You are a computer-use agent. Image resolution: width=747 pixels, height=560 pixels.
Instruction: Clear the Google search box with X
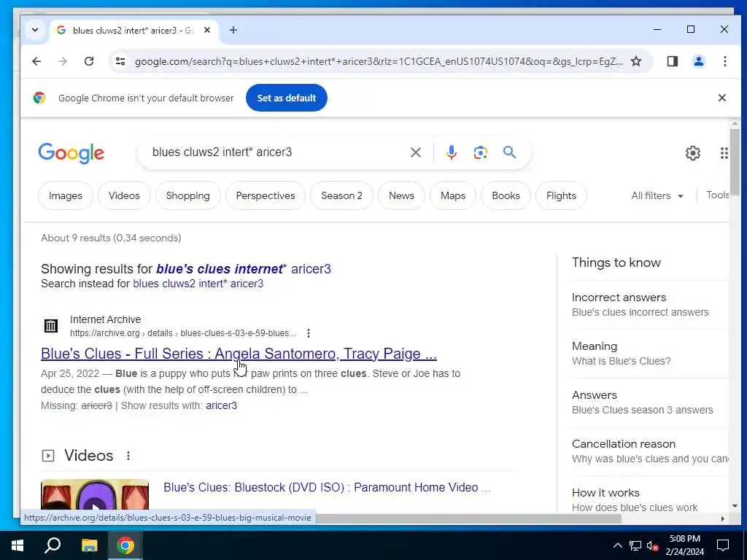pyautogui.click(x=415, y=152)
